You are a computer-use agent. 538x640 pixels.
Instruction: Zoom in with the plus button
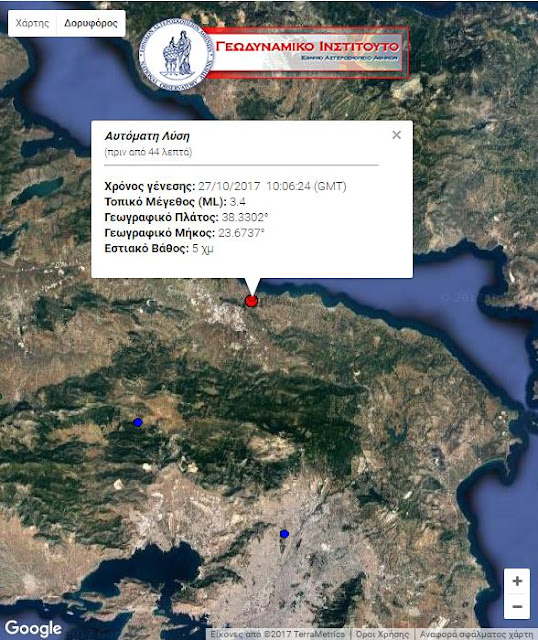[x=517, y=581]
